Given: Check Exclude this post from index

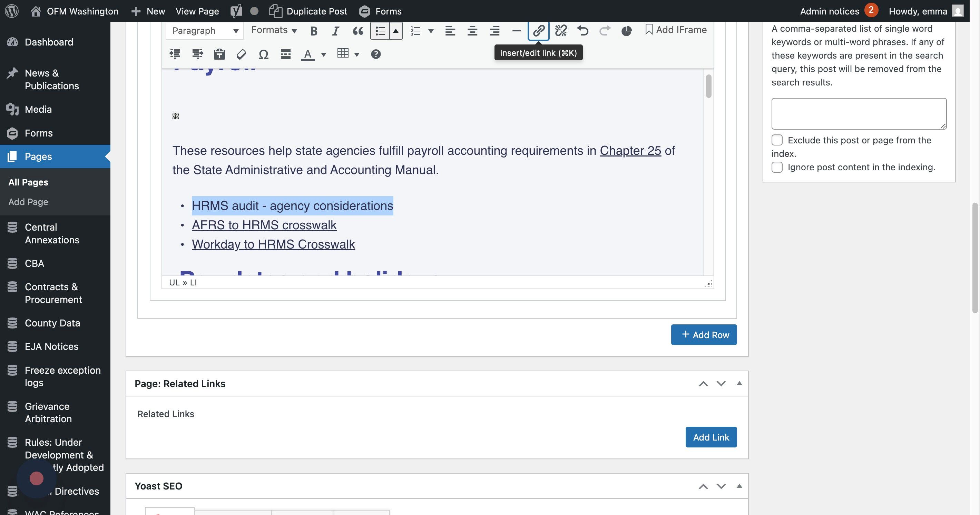Looking at the screenshot, I should coord(777,140).
